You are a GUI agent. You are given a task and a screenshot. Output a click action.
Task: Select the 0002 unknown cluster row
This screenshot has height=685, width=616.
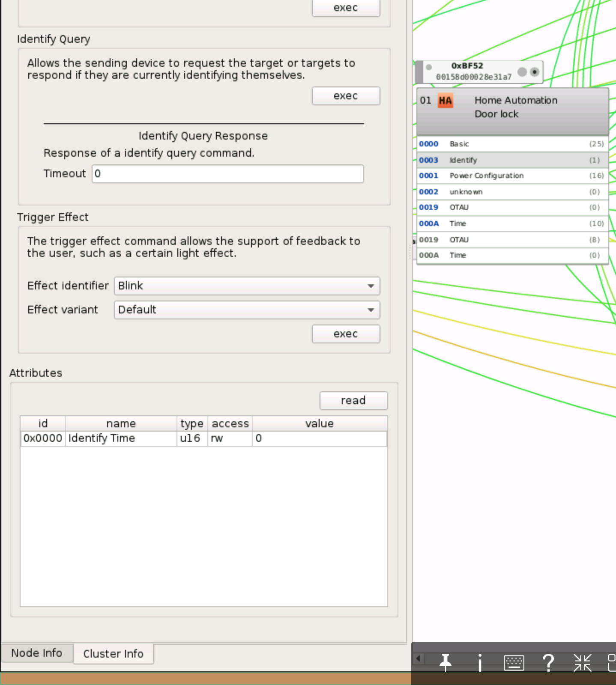(512, 192)
